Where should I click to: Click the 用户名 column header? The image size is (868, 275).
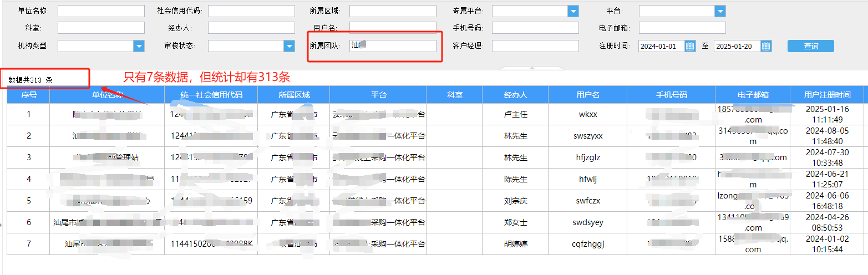tap(588, 95)
